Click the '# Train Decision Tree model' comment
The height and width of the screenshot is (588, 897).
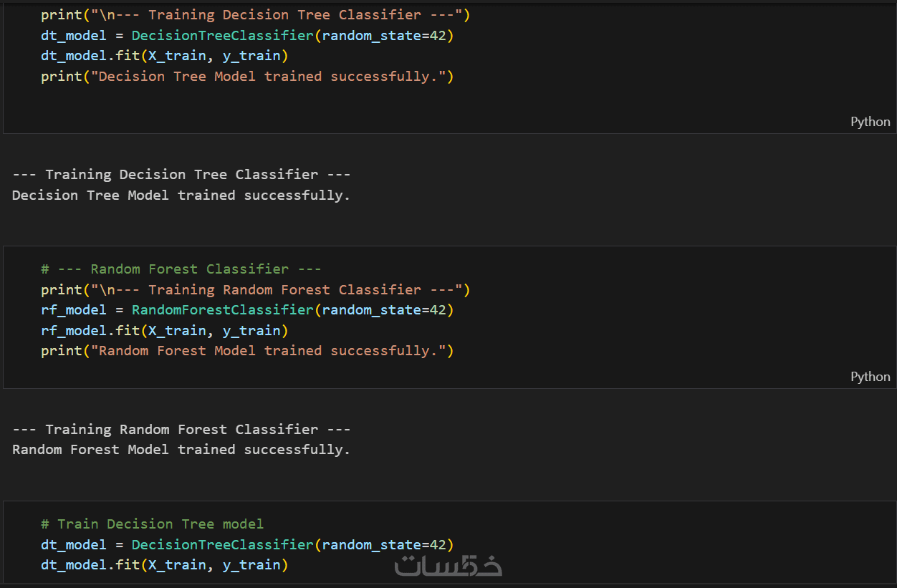[x=152, y=524]
